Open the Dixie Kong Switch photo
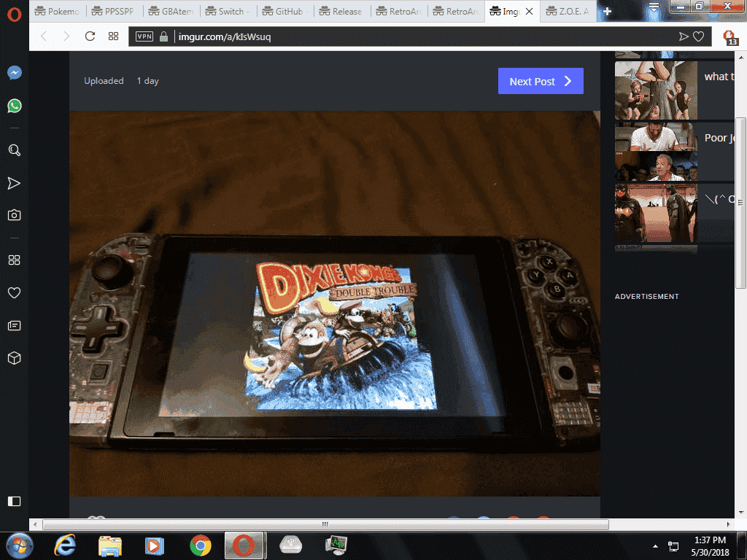This screenshot has width=747, height=560. point(334,304)
